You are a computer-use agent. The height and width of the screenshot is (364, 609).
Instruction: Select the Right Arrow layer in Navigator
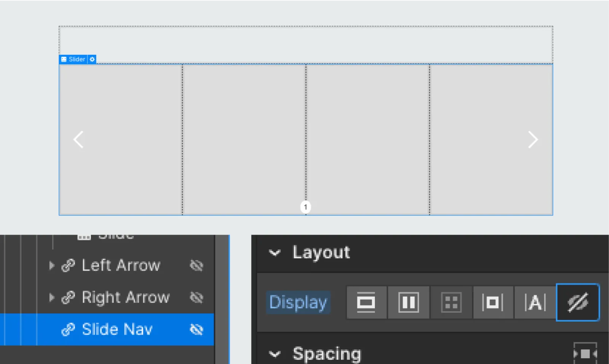(126, 297)
